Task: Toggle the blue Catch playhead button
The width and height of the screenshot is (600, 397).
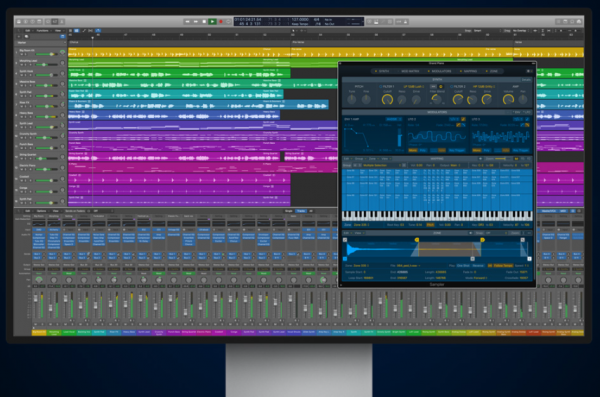Action: pyautogui.click(x=98, y=31)
